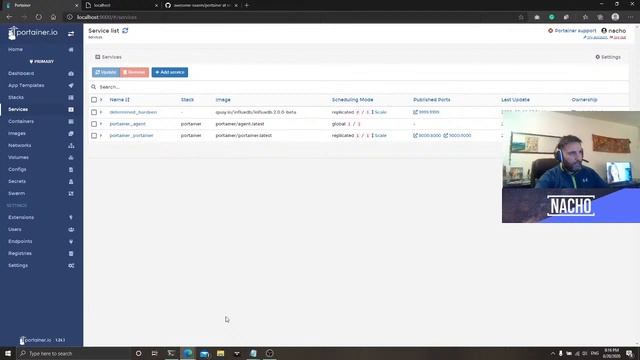The height and width of the screenshot is (360, 640).
Task: Open Task View on the taskbar
Action: (x=155, y=353)
